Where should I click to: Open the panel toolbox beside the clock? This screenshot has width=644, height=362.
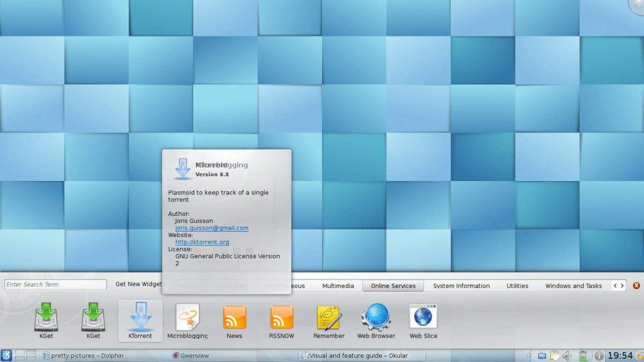pyautogui.click(x=640, y=356)
